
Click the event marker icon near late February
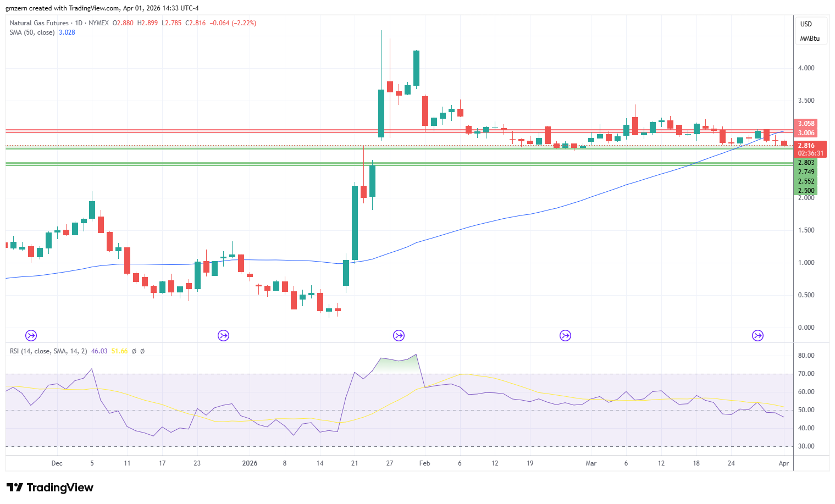565,335
